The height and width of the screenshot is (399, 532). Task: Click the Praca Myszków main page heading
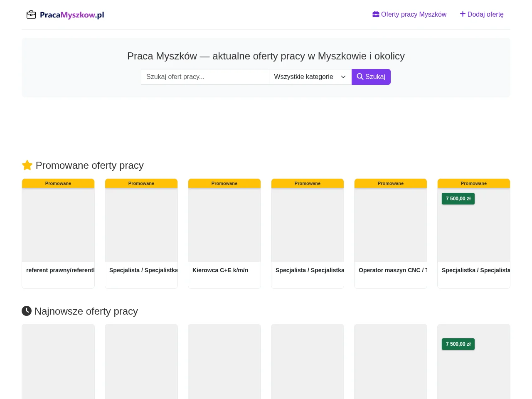(266, 56)
